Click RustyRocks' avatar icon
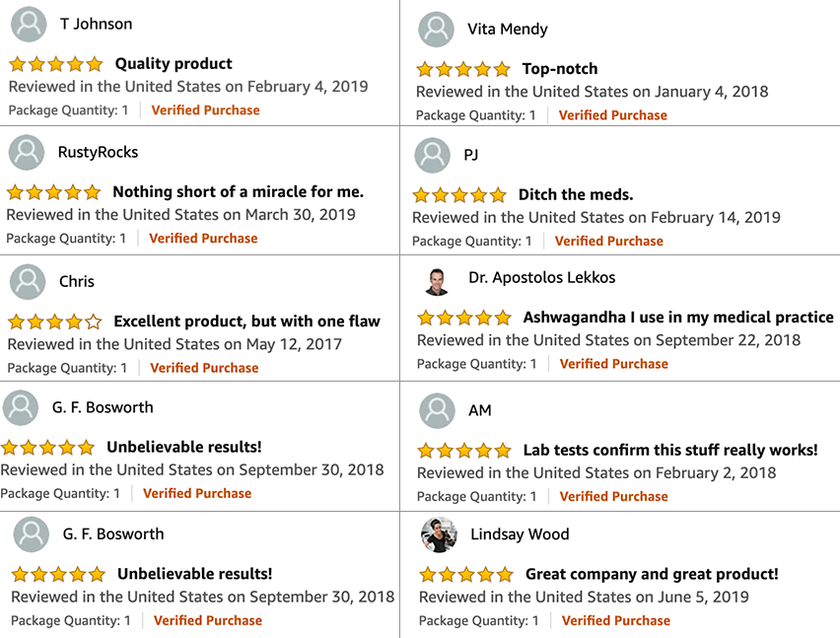 [x=27, y=153]
